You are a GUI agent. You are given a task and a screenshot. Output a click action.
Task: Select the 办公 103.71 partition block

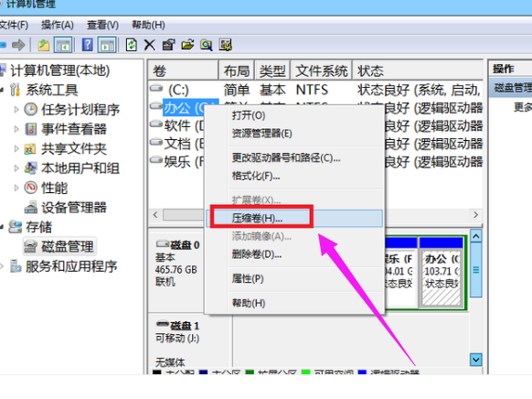442,273
